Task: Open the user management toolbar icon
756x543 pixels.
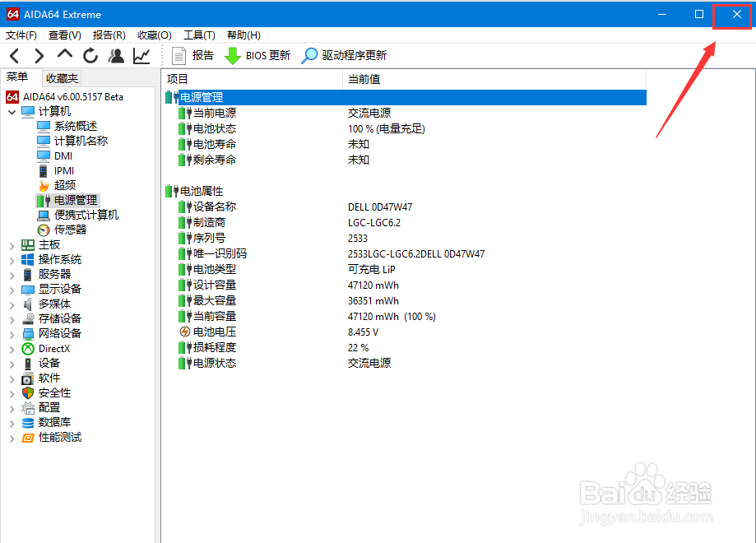Action: [x=116, y=56]
